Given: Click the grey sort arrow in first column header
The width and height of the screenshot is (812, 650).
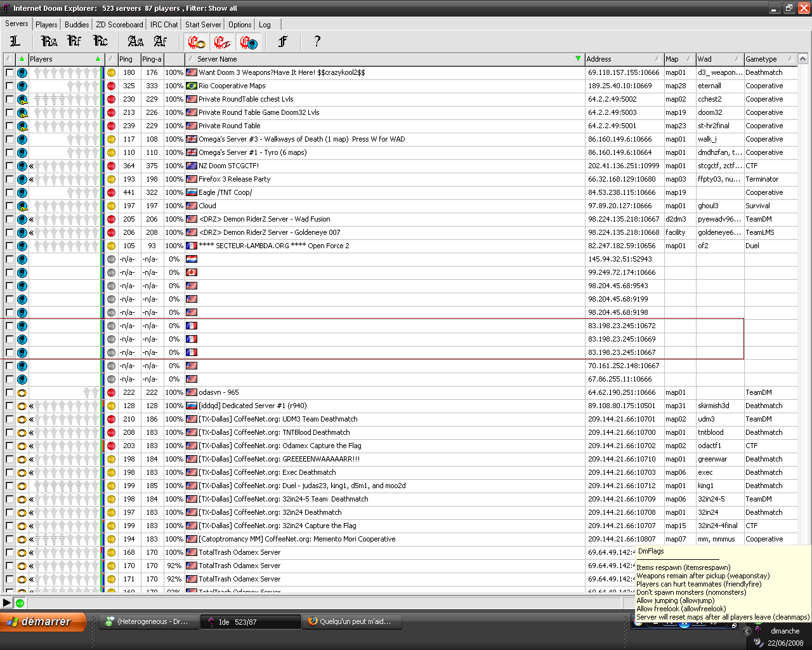Looking at the screenshot, I should [x=9, y=59].
